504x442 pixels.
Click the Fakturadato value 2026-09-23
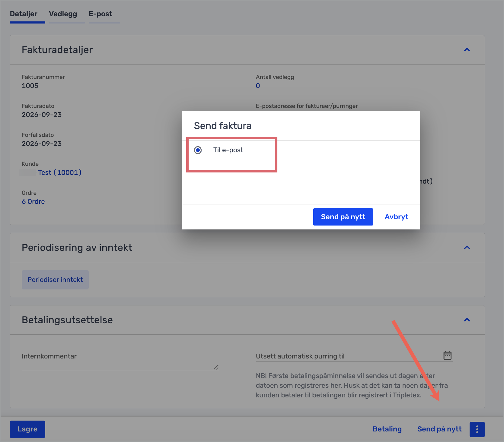(42, 115)
